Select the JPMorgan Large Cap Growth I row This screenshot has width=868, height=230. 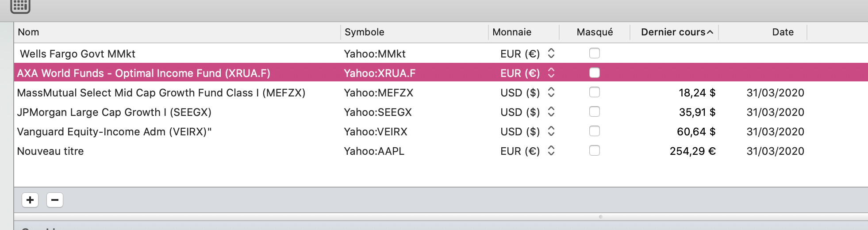[441, 112]
